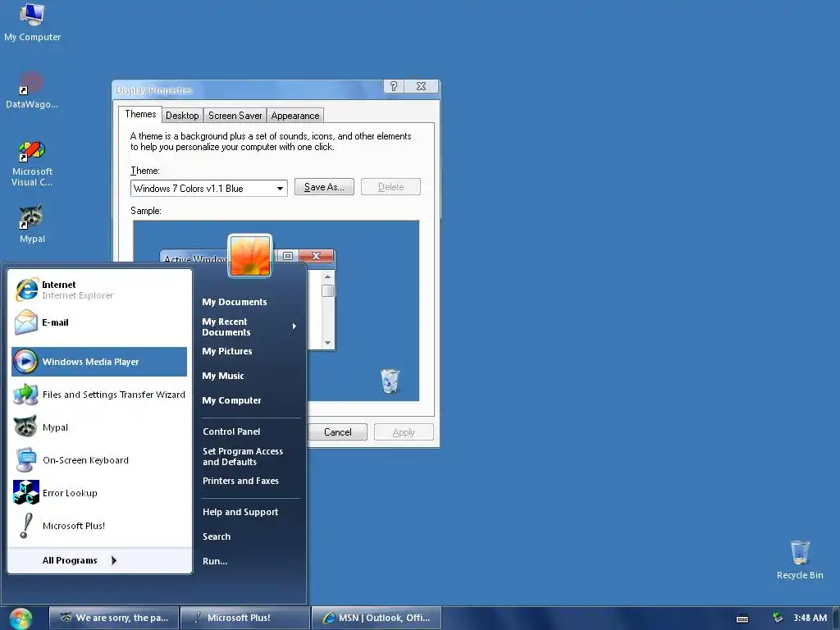Click the green tray icon beside the clock
840x630 pixels.
[778, 618]
